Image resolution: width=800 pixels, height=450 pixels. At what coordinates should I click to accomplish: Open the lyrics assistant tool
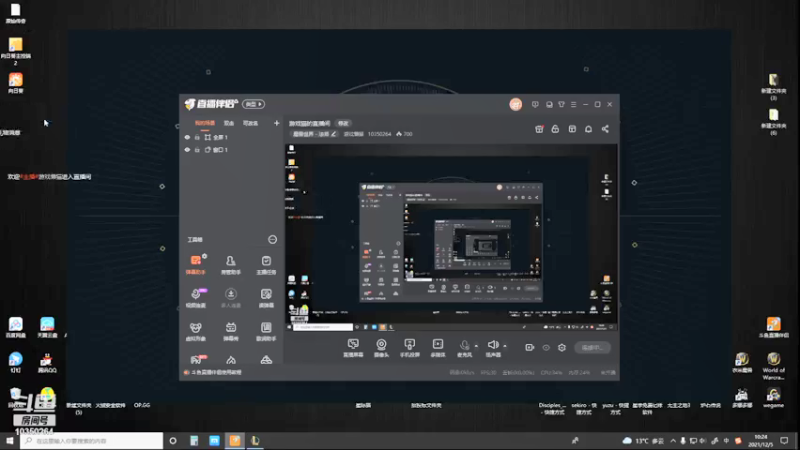pos(266,331)
